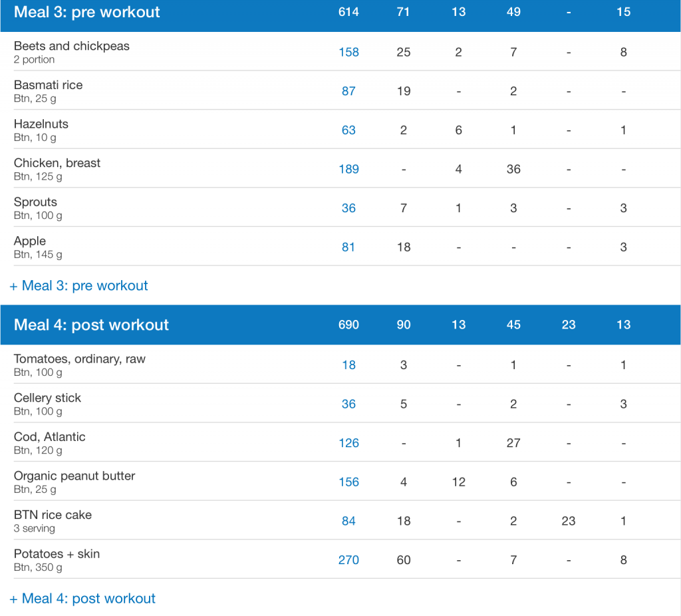Select the Cellery stick item
The height and width of the screenshot is (616, 681).
47,398
